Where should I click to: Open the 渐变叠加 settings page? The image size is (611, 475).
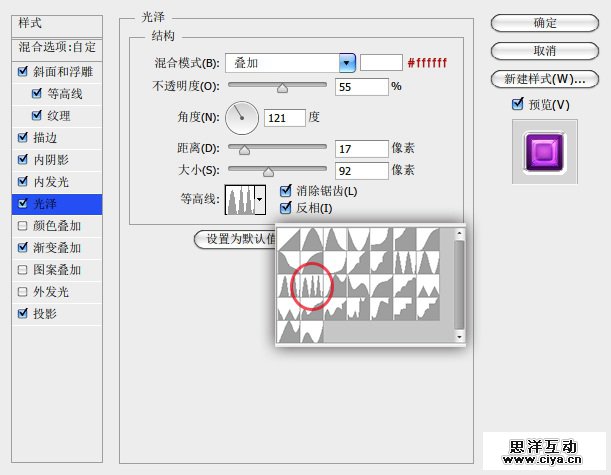pos(57,248)
